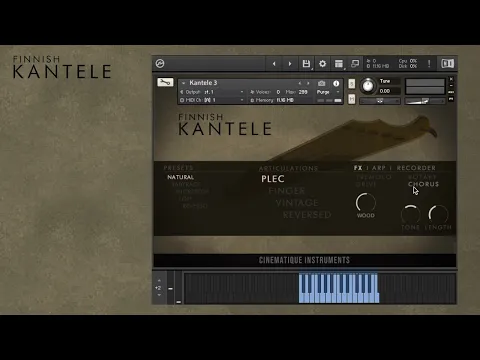
Task: Click the Tune knob
Action: pos(368,86)
